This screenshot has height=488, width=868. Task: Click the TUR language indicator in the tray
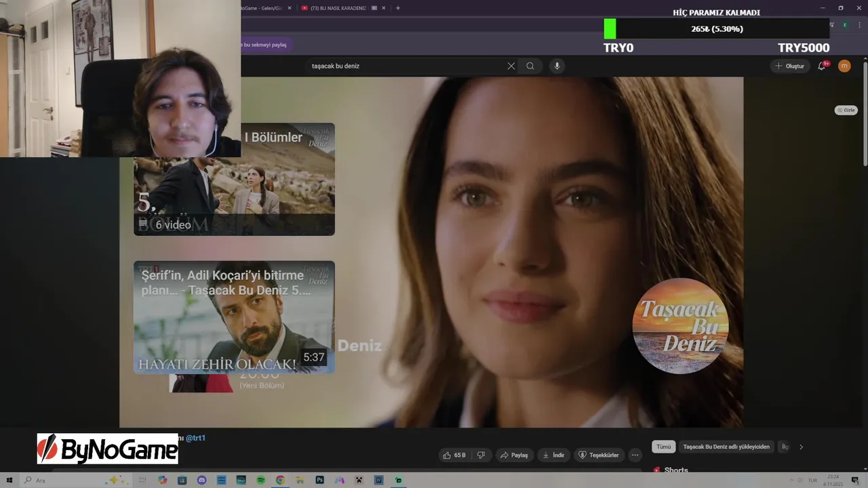[x=812, y=480]
